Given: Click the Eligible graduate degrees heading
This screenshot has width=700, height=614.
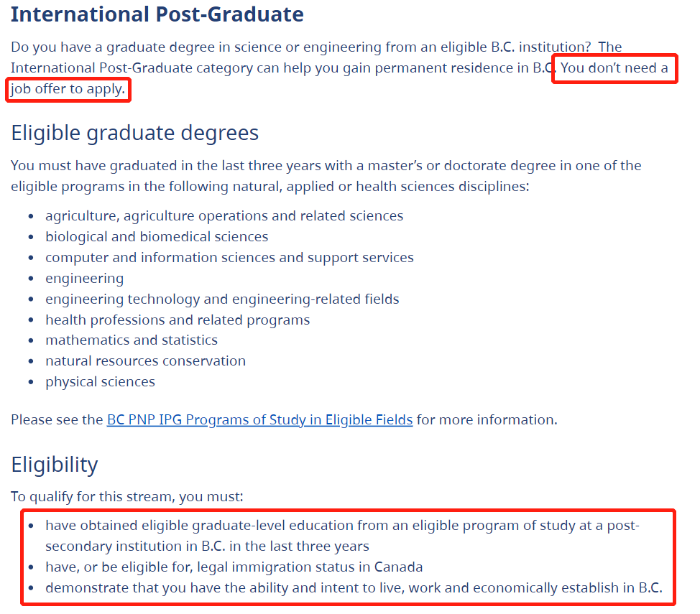Looking at the screenshot, I should tap(135, 133).
